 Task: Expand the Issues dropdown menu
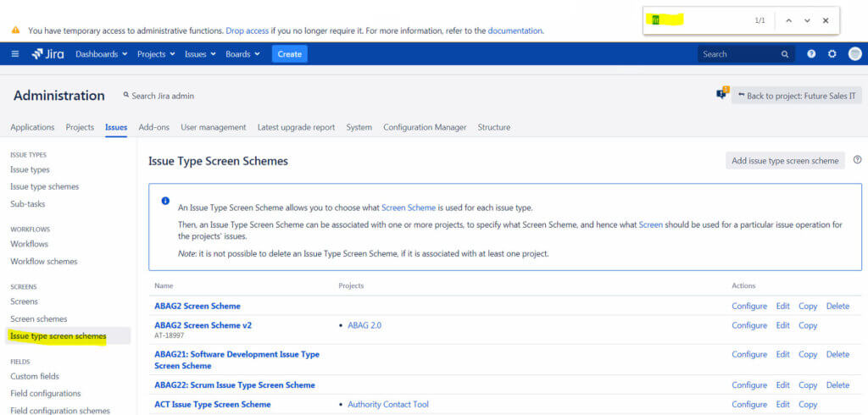200,54
